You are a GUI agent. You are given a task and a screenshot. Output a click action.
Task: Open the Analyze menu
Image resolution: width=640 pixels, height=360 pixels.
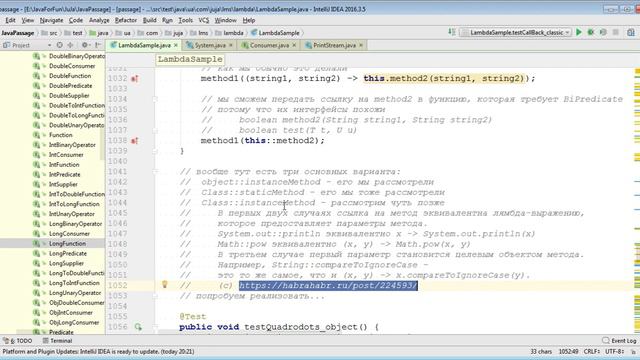point(99,20)
